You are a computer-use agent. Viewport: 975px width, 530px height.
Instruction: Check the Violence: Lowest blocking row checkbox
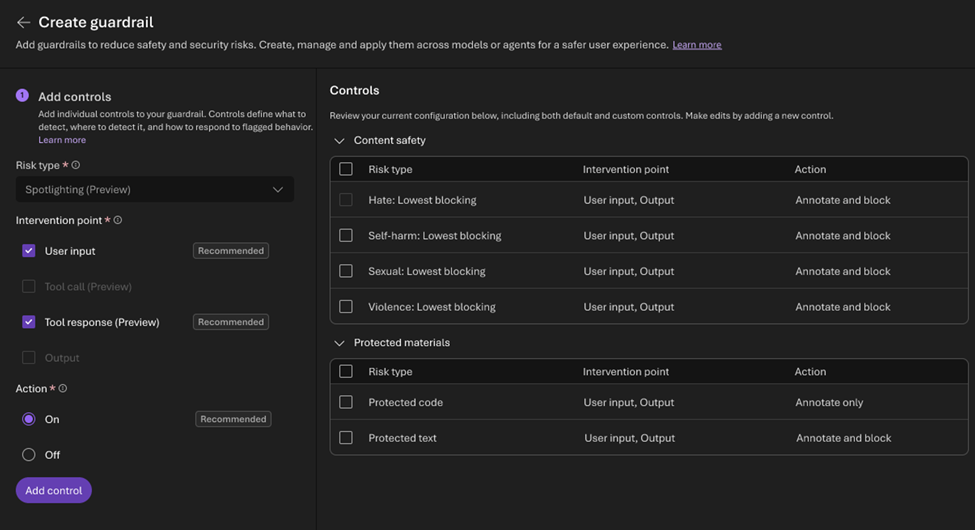click(346, 307)
